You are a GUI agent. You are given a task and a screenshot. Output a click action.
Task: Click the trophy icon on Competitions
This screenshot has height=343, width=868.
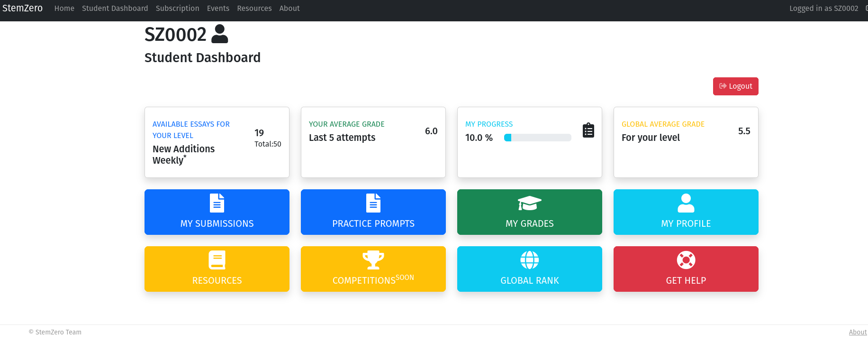[373, 260]
